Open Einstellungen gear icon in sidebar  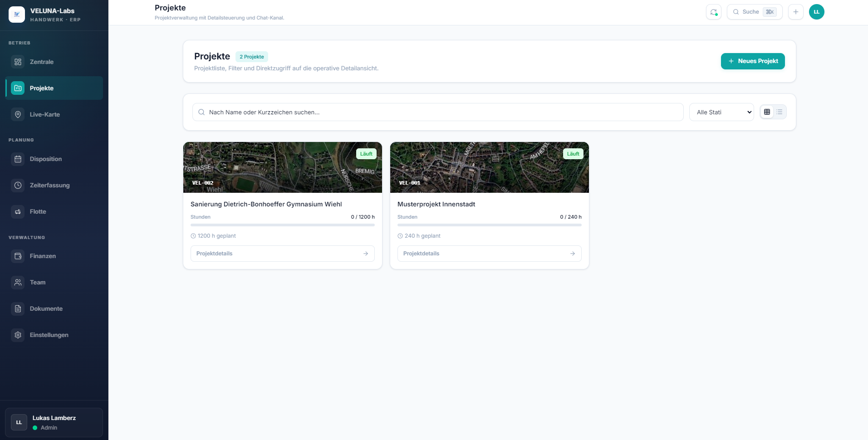point(18,335)
